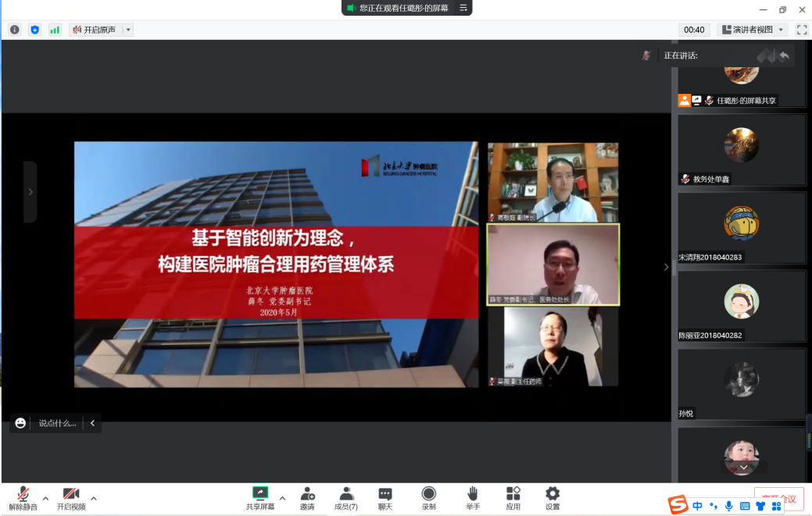Screen dimensions: 812x516
Task: Open the 成员(7) members list
Action: coord(346,498)
